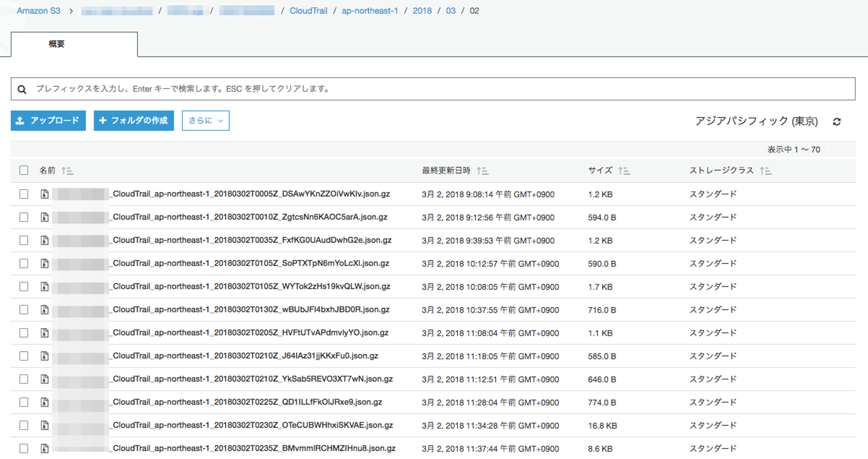Go to Amazon S3 breadcrumb link
This screenshot has height=459, width=868.
tap(39, 11)
